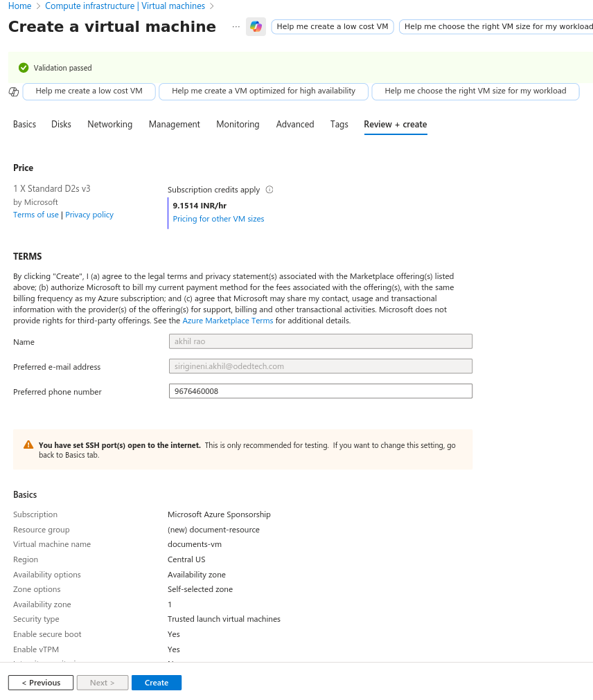Viewport: 593px width, 700px height.
Task: Click the info icon next to Subscription credits
Action: coord(269,190)
